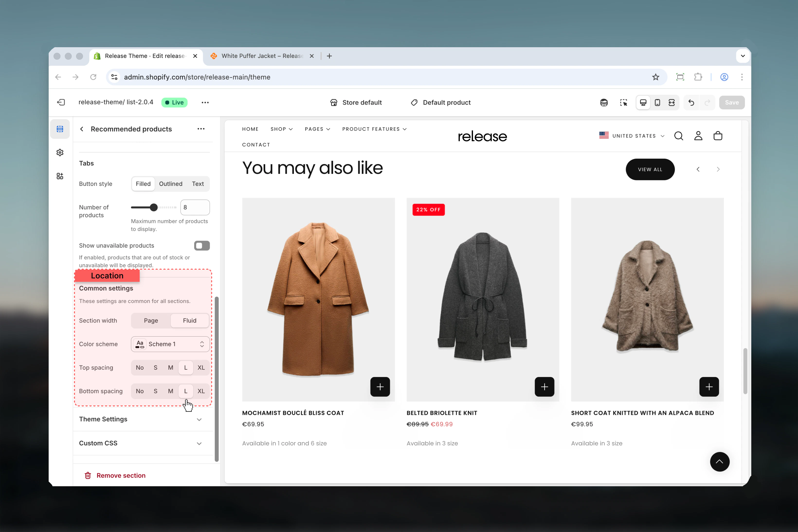Screen dimensions: 798x532
Task: Open Theme settings gear icon in sidebar
Action: [60, 153]
